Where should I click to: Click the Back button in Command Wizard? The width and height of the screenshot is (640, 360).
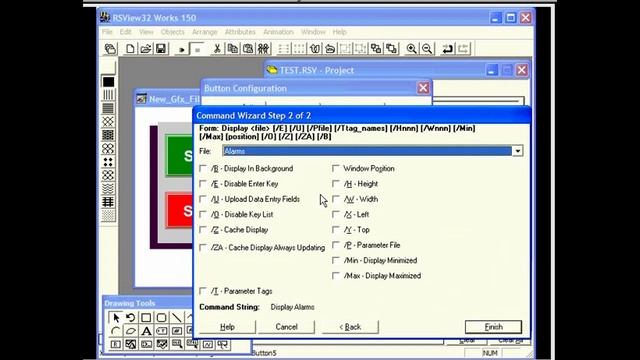350,327
